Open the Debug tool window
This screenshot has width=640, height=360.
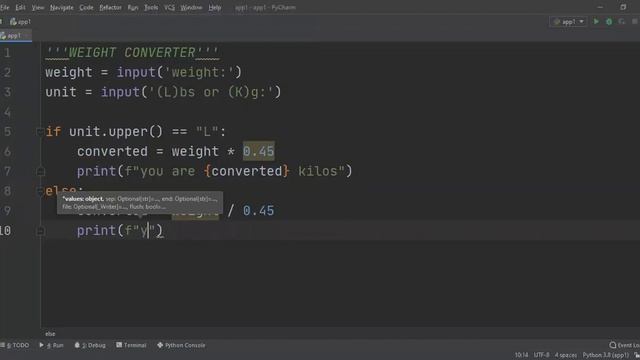[x=90, y=345]
